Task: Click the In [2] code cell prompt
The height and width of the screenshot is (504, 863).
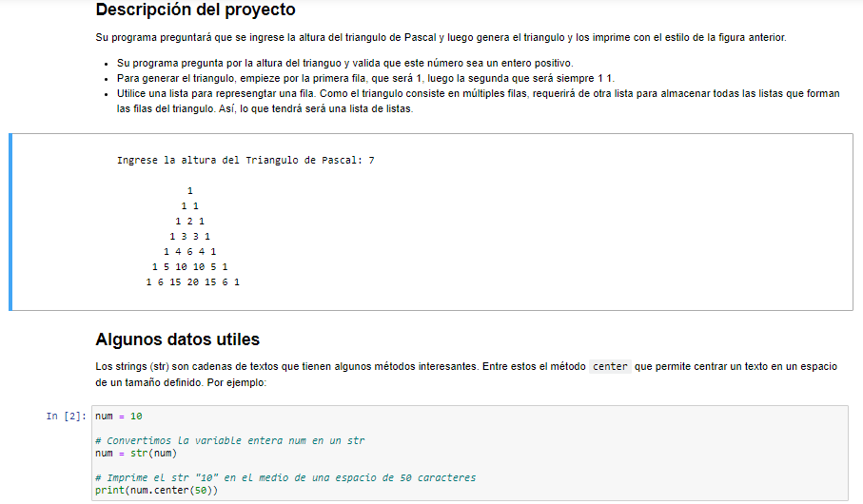Action: pyautogui.click(x=66, y=416)
